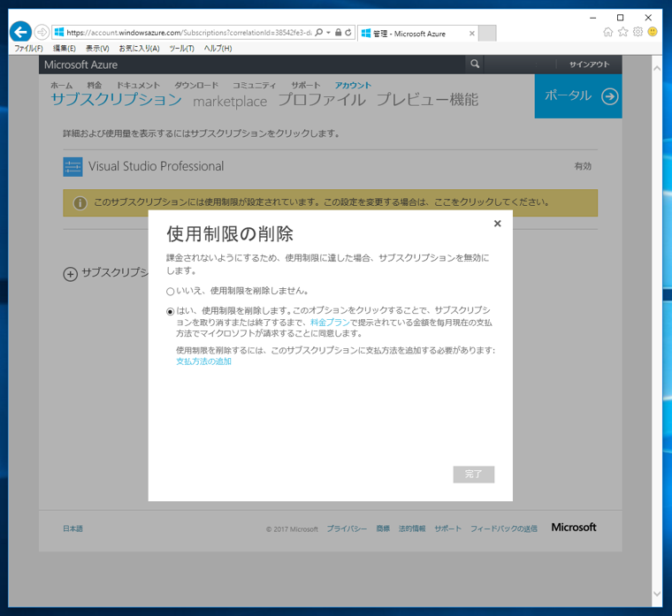The height and width of the screenshot is (616, 672).
Task: Close the Microsoft Azure browser tab
Action: pos(472,34)
